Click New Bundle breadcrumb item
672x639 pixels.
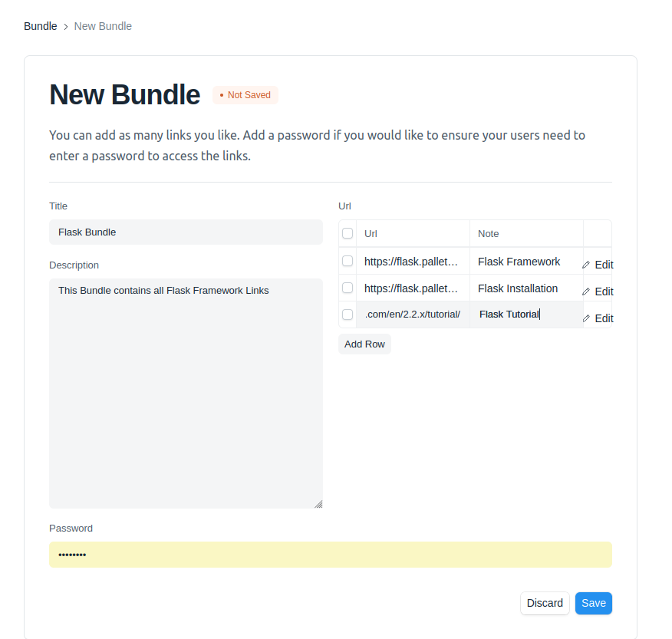pos(103,26)
